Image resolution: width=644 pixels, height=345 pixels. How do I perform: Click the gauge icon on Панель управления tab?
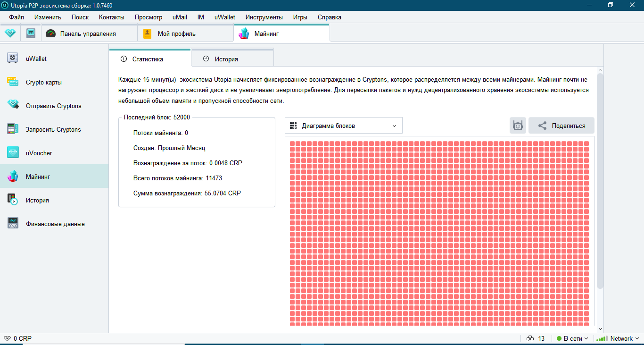pyautogui.click(x=51, y=34)
